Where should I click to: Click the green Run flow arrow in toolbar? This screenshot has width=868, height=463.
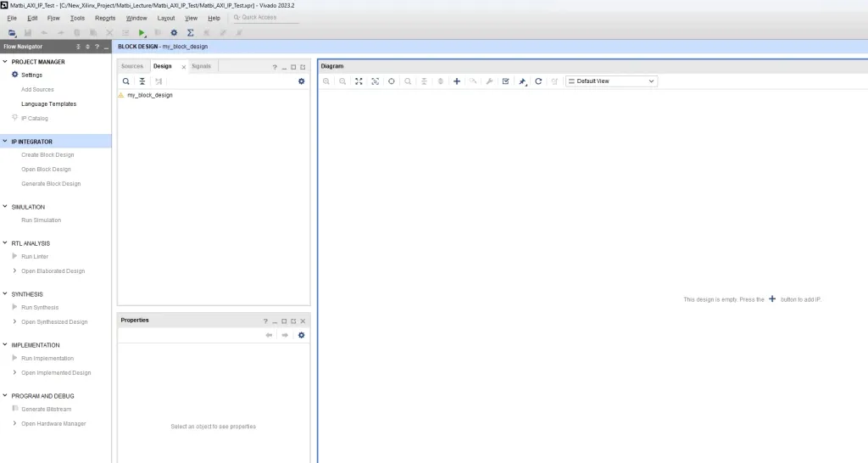[x=142, y=33]
